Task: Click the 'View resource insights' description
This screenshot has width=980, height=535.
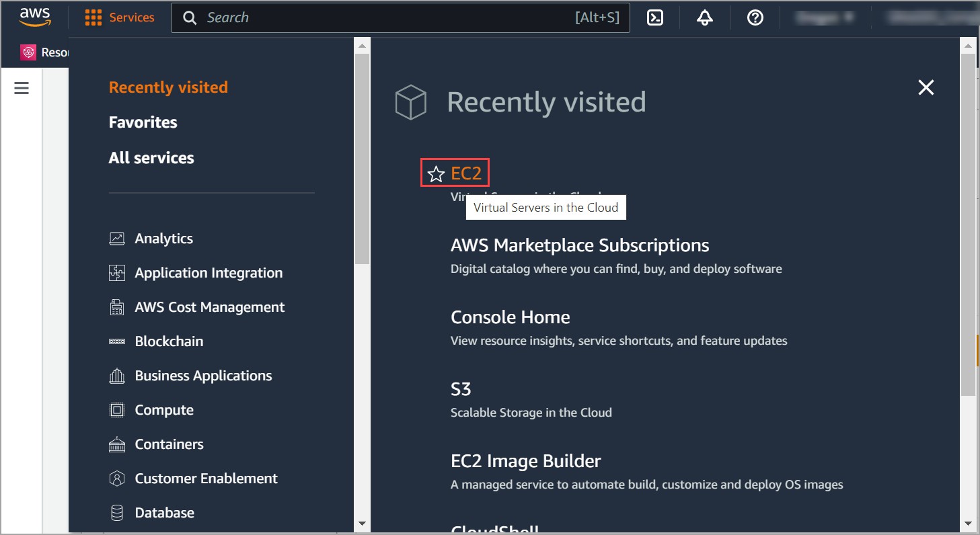Action: click(619, 341)
